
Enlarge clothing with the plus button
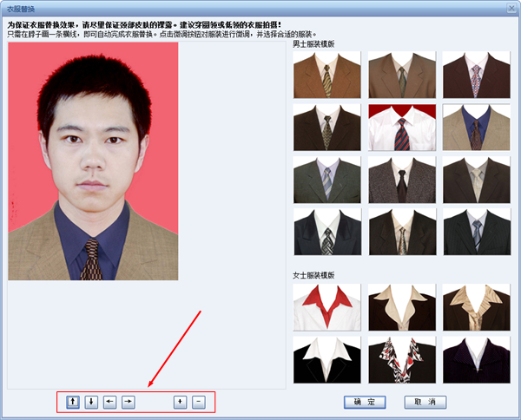[x=180, y=402]
